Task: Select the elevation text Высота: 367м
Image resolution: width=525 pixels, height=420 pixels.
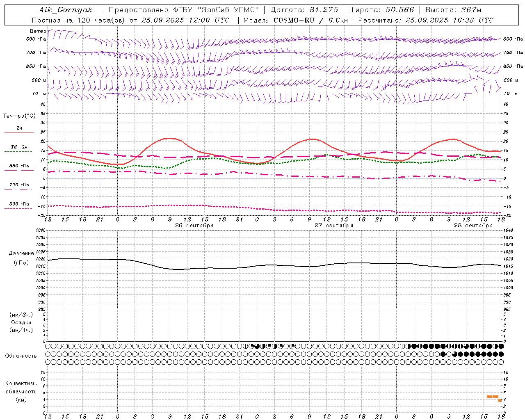Action: coord(453,10)
